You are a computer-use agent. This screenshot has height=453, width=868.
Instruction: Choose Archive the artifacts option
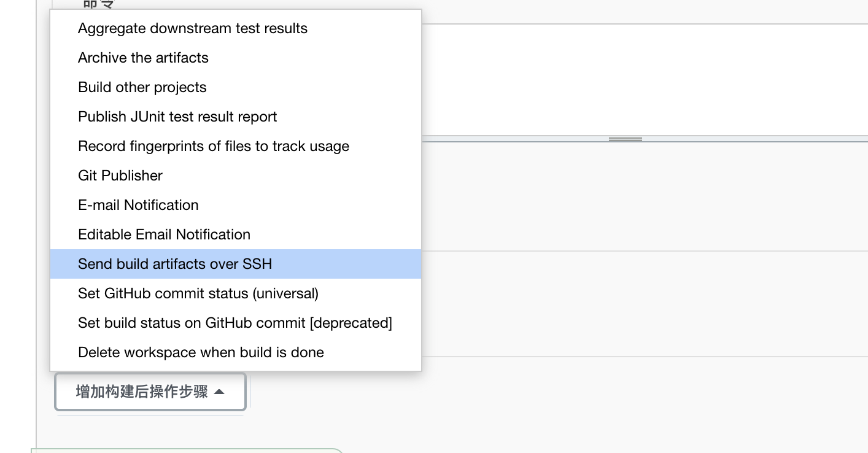click(143, 58)
